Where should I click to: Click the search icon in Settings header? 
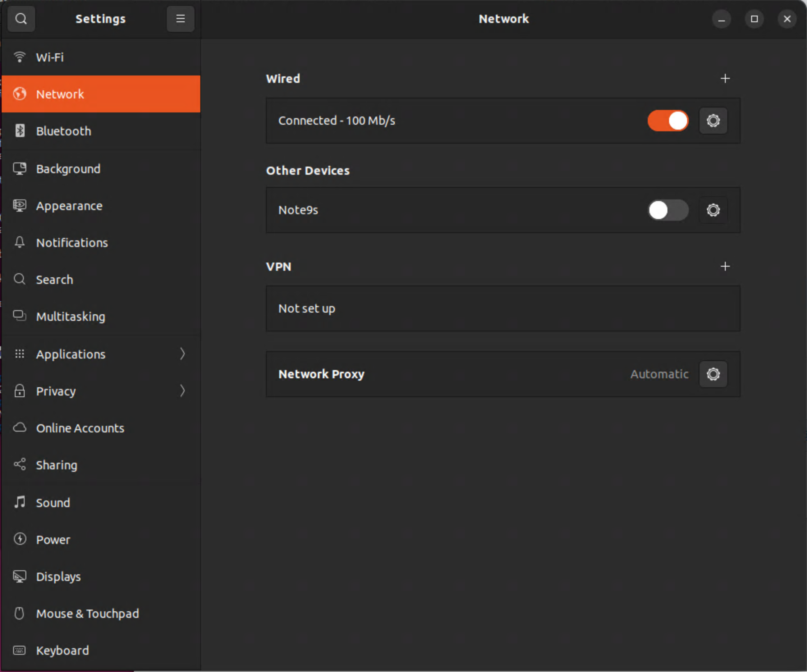[21, 19]
